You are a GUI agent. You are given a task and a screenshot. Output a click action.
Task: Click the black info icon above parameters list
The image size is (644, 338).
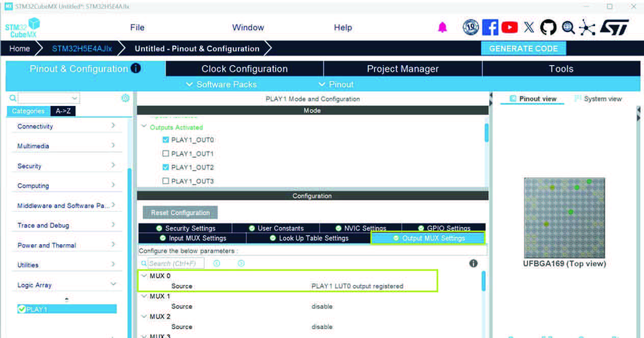pos(473,263)
